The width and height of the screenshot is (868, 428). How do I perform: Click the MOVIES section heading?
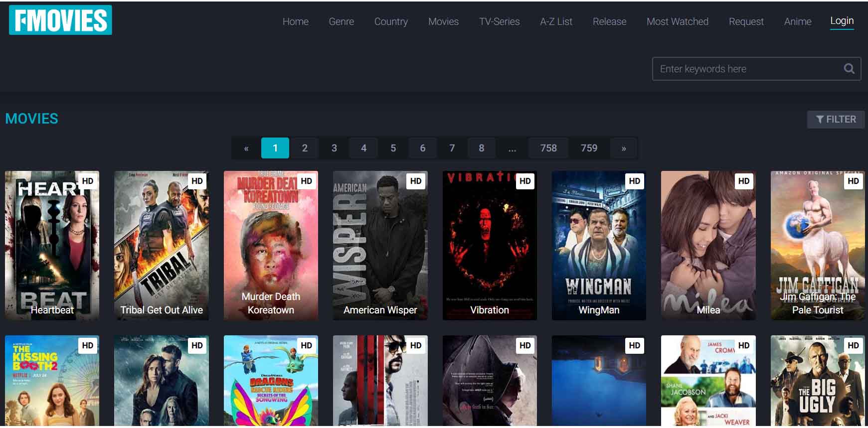pyautogui.click(x=31, y=119)
